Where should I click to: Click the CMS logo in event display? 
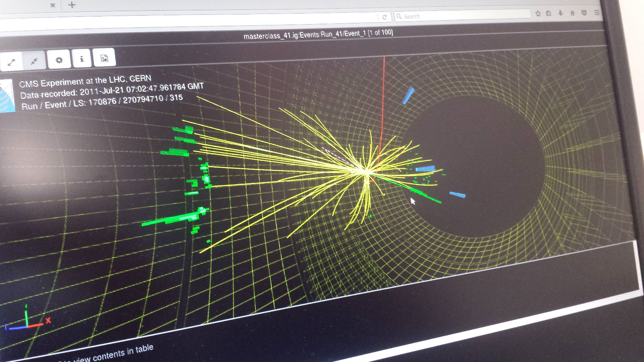coord(7,96)
